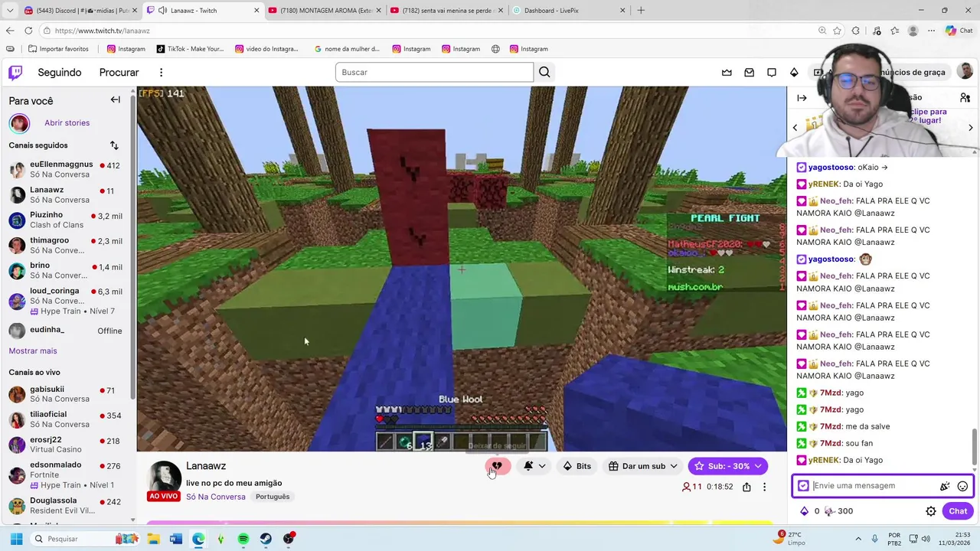
Task: Open the top nav more options dots
Action: [x=161, y=73]
